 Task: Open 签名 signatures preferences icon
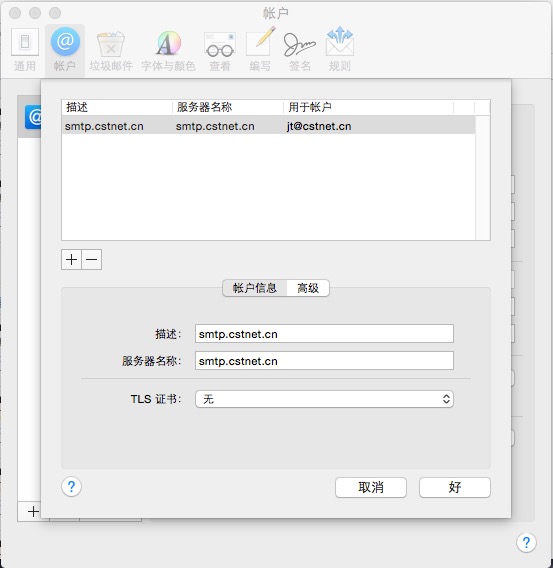300,50
